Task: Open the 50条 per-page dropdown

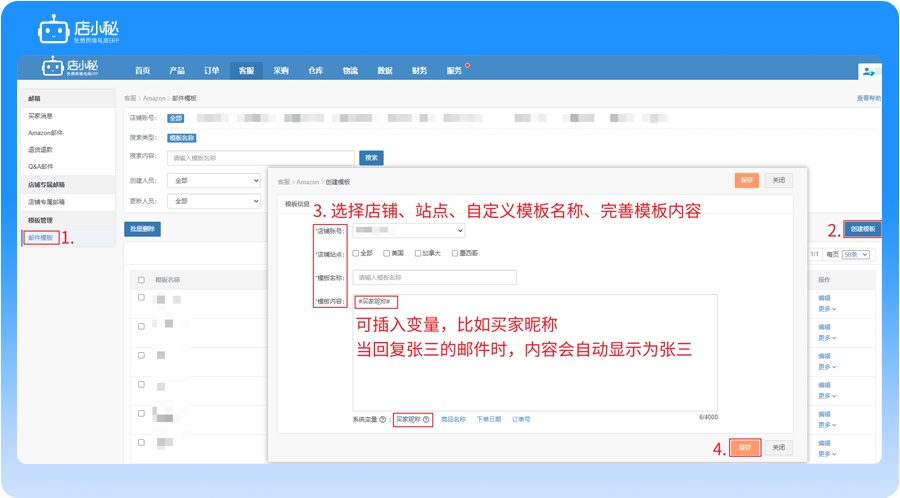Action: click(856, 254)
